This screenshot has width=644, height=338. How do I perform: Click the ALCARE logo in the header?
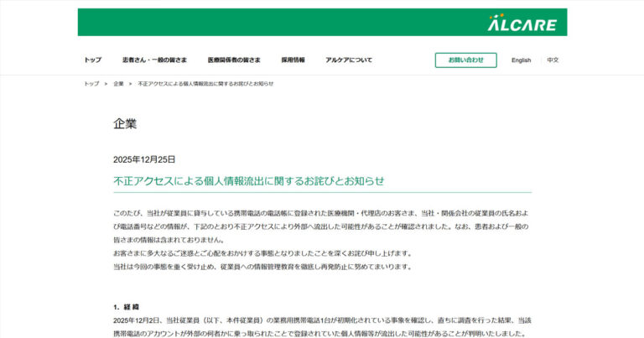point(522,23)
